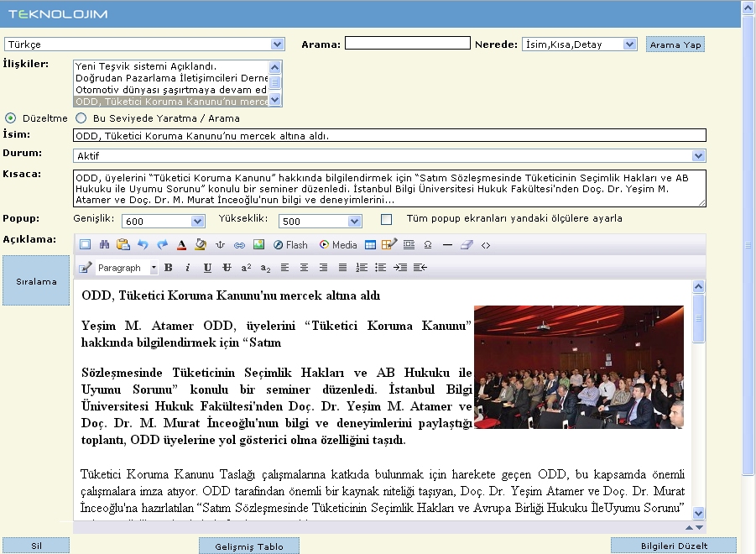Open the Durum dropdown showing Aktif
This screenshot has height=554, width=756.
[x=389, y=156]
